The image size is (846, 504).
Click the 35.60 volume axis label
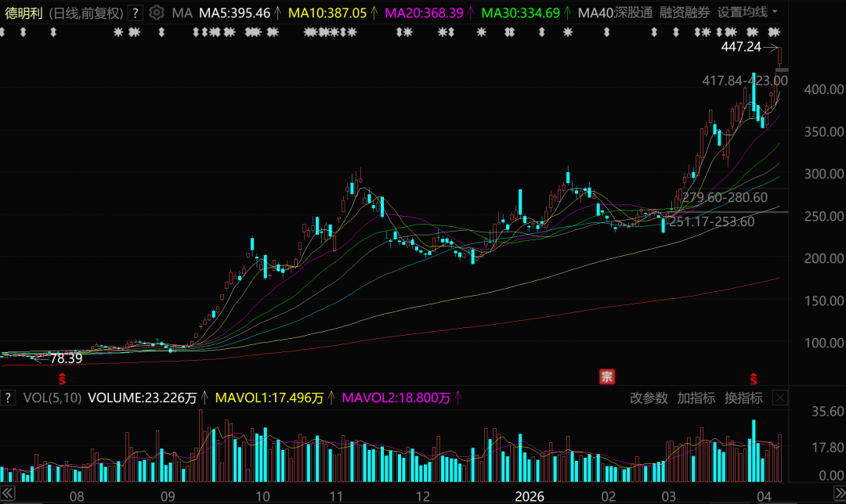(828, 412)
